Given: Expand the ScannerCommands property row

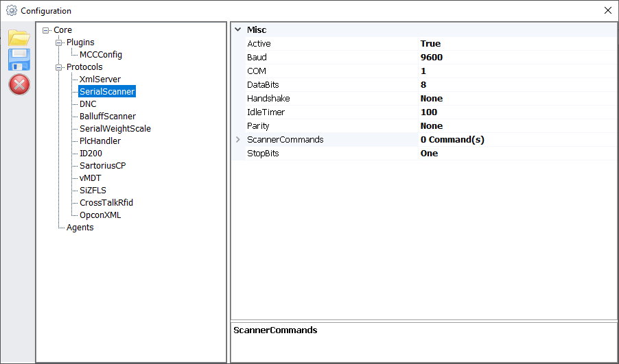Looking at the screenshot, I should 238,140.
